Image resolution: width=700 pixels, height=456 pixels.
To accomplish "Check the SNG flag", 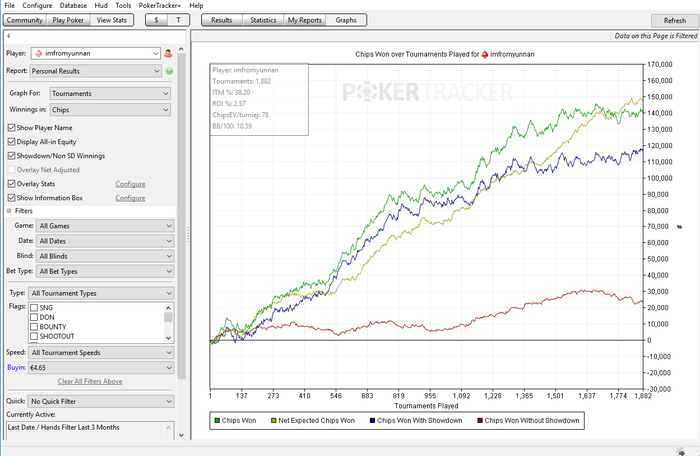I will 33,308.
